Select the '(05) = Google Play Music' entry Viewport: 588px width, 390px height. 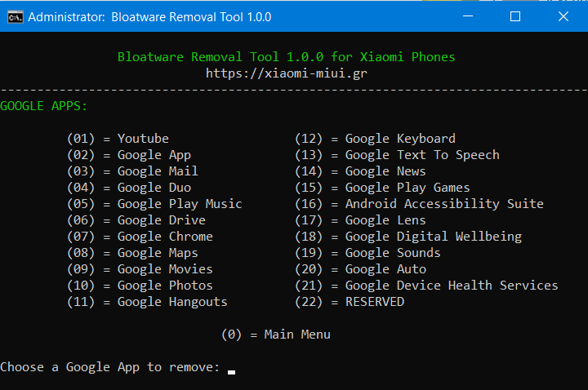154,204
